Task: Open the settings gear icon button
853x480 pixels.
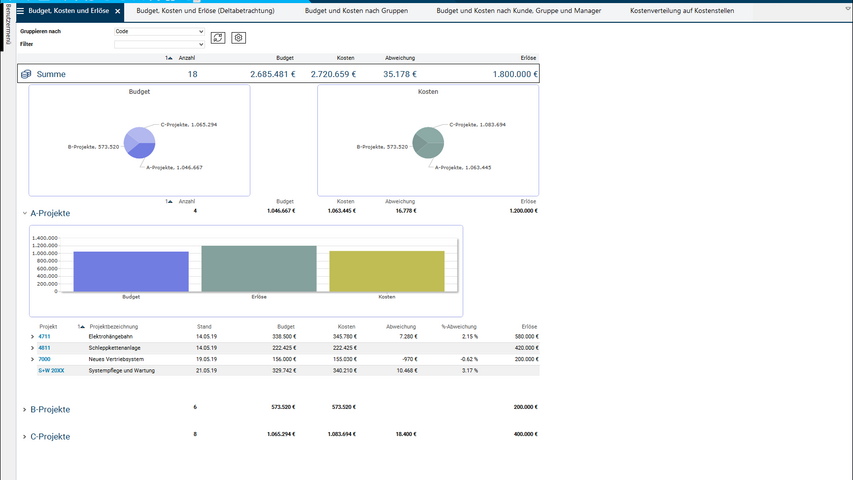Action: point(238,38)
